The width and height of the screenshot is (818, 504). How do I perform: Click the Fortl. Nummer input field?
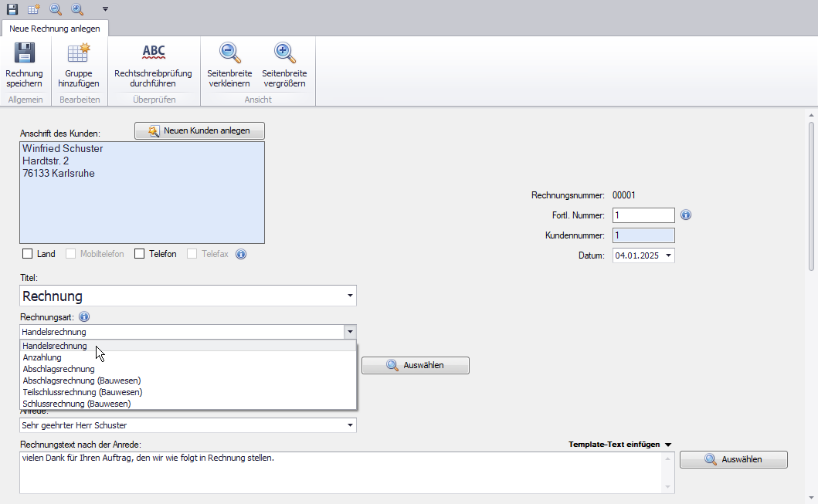[x=643, y=215]
